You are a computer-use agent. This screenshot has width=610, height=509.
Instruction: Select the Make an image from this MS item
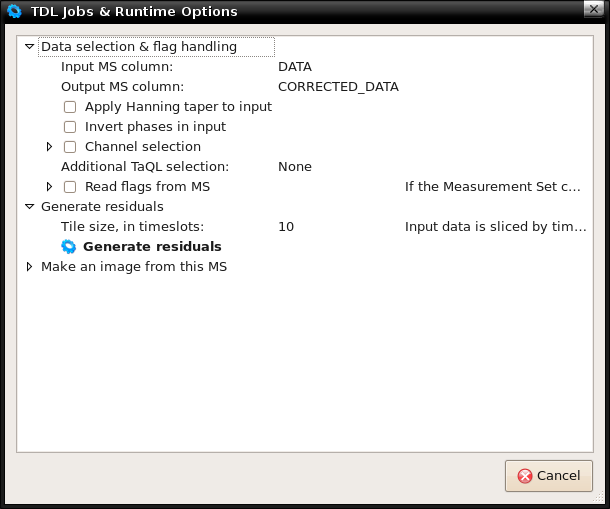(134, 267)
